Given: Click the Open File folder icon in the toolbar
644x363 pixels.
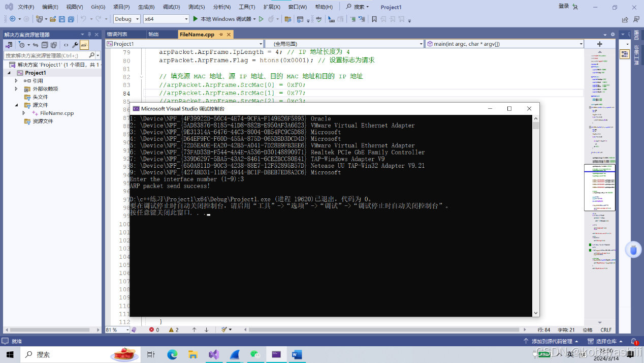Looking at the screenshot, I should (x=53, y=19).
